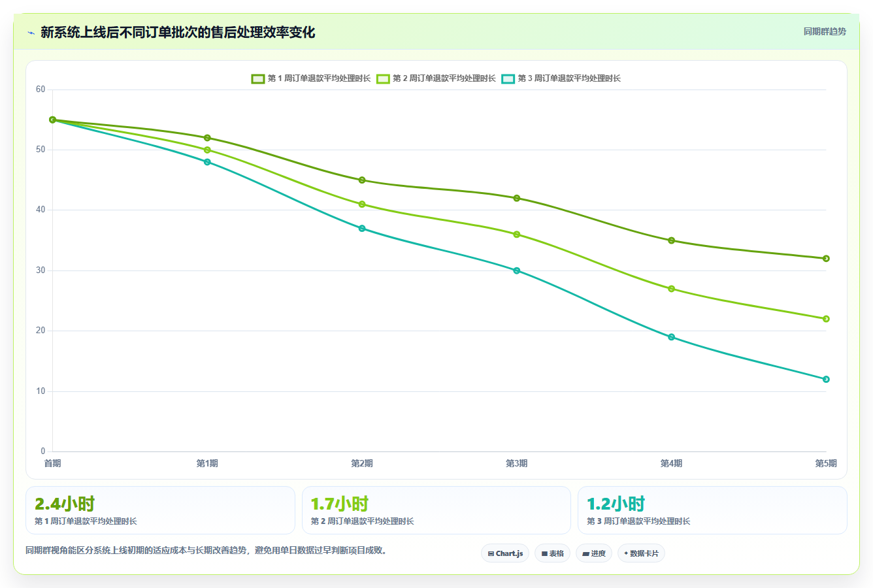This screenshot has height=588, width=873.
Task: Toggle the 第 1 周 legend color box
Action: tap(258, 78)
